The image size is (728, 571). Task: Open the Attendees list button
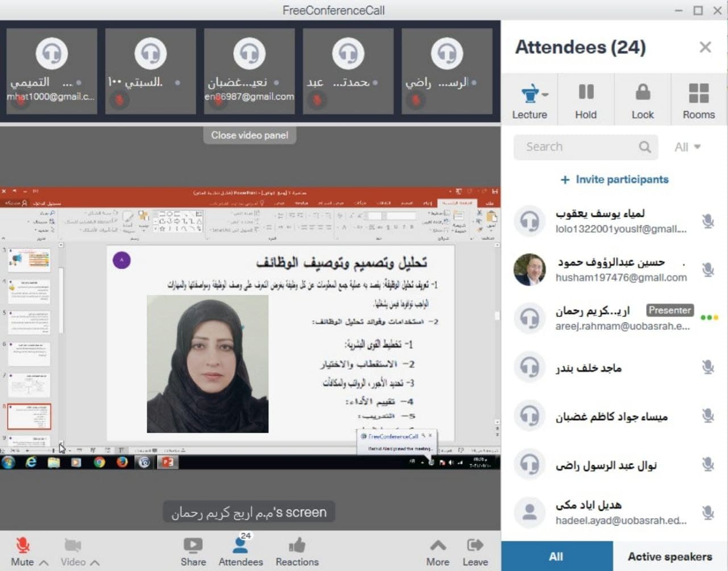coord(241,551)
